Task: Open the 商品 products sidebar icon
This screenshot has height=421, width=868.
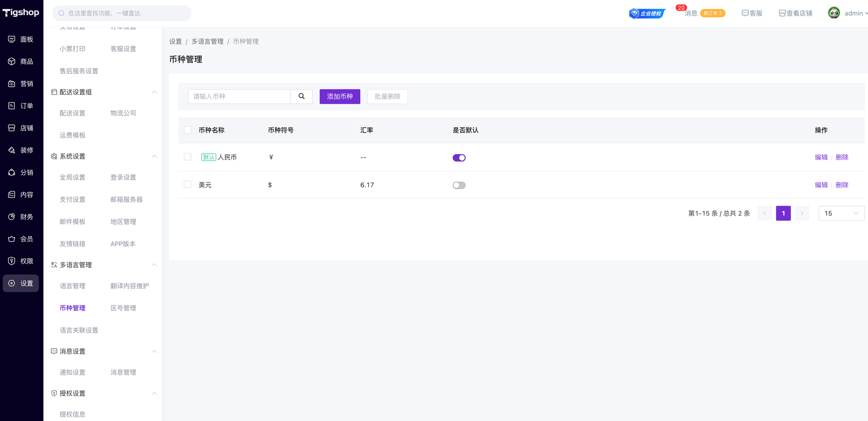Action: (x=12, y=61)
